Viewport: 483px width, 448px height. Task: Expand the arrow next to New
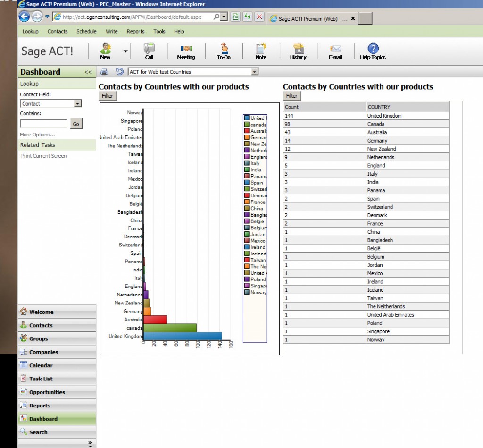(125, 51)
